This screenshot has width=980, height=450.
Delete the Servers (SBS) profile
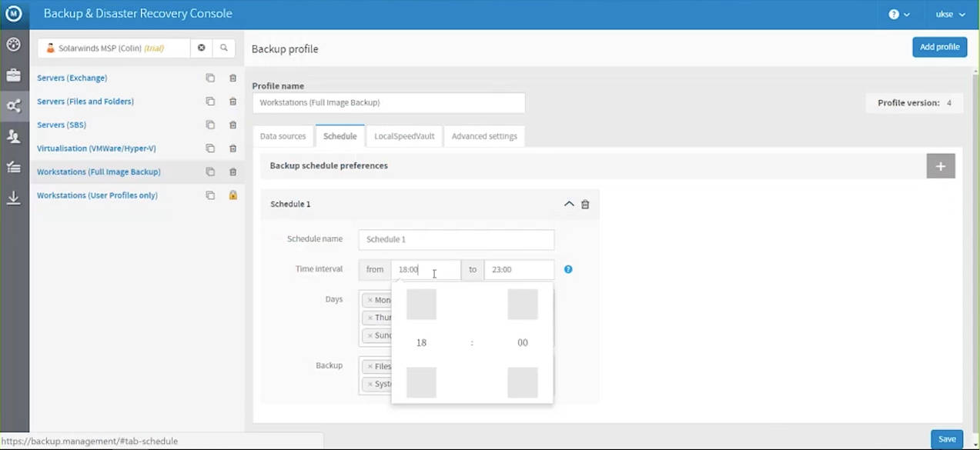tap(232, 125)
